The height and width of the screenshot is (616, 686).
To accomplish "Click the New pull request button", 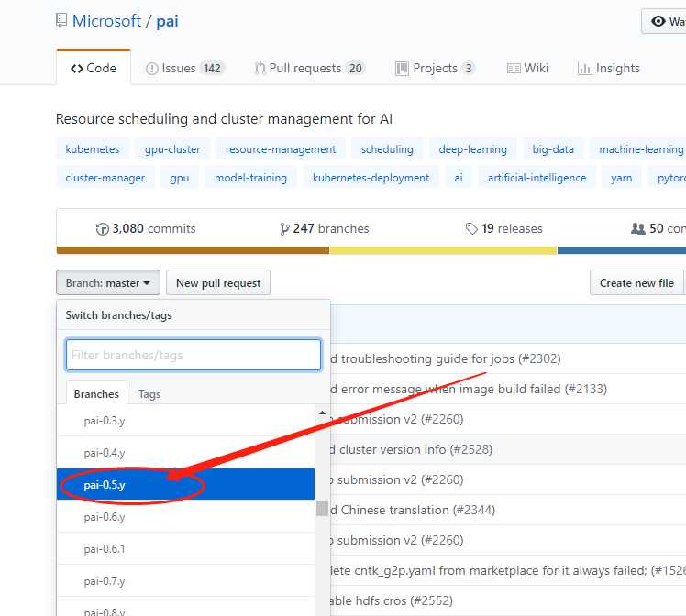I will [218, 283].
